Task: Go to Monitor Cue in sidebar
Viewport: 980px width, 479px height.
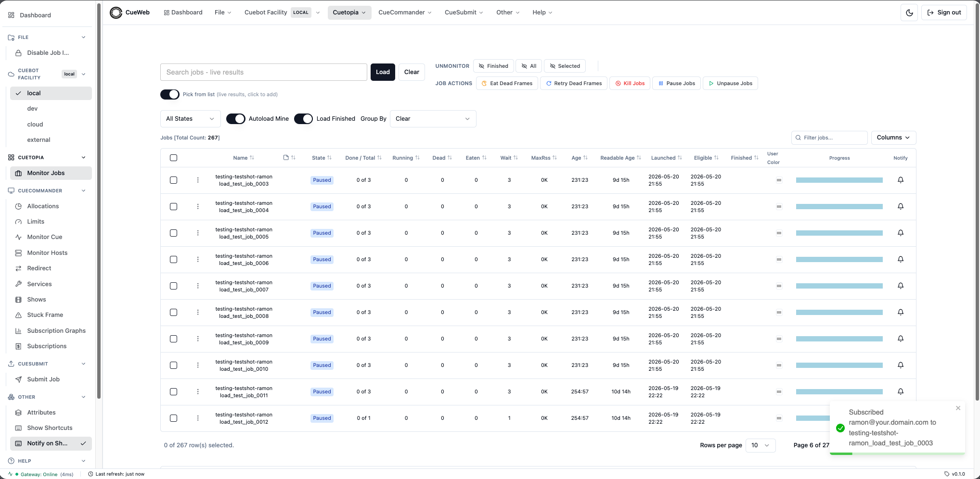Action: [51, 237]
